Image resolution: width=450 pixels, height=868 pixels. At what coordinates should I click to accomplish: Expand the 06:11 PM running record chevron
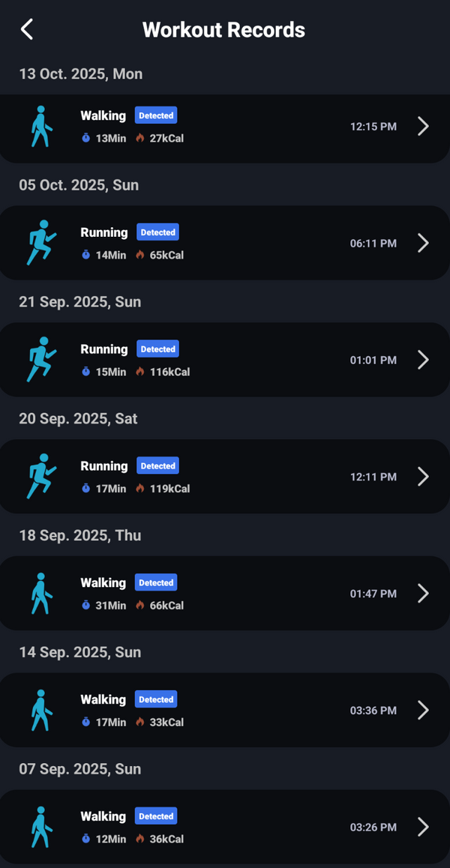[x=423, y=243]
